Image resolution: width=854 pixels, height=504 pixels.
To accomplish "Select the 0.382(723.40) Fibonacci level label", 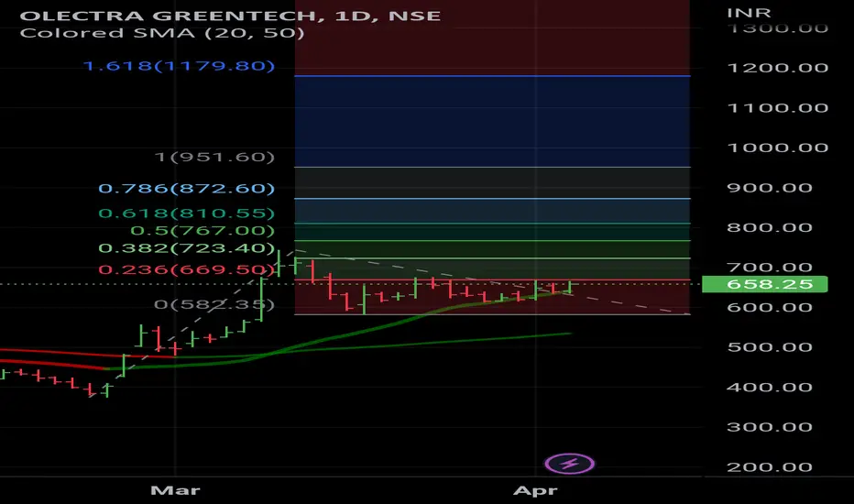I will (186, 248).
